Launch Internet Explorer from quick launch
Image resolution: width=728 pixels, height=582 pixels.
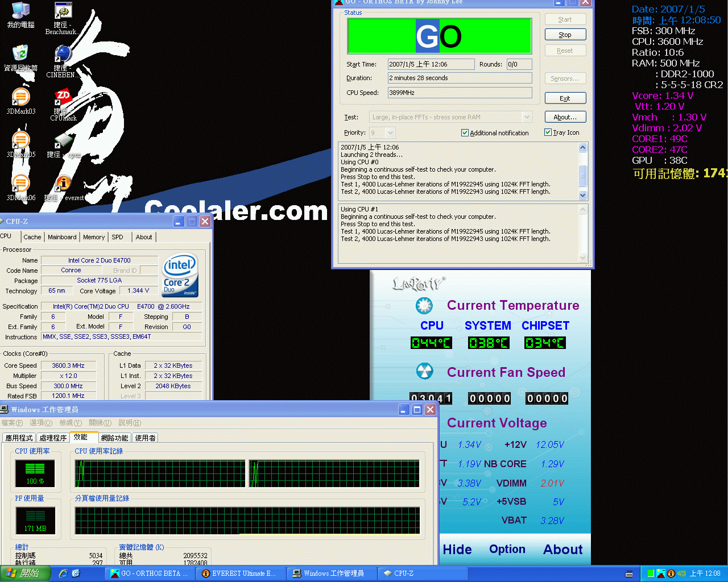pyautogui.click(x=63, y=573)
